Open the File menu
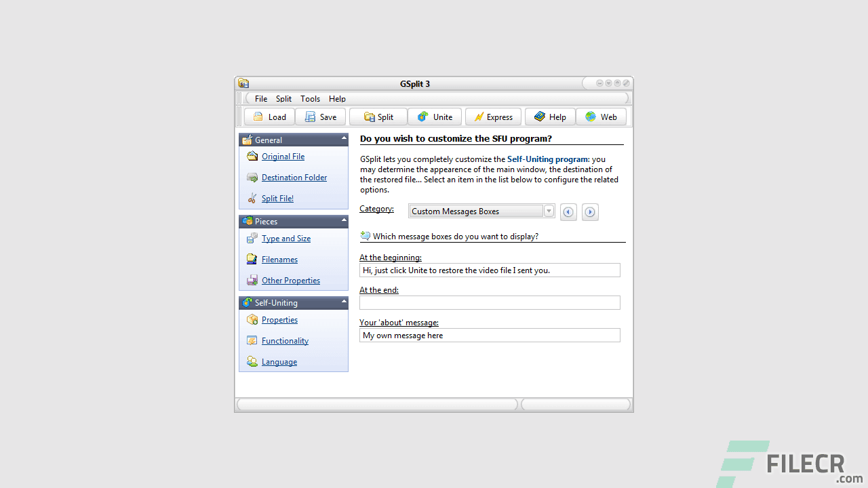The image size is (868, 488). coord(261,98)
